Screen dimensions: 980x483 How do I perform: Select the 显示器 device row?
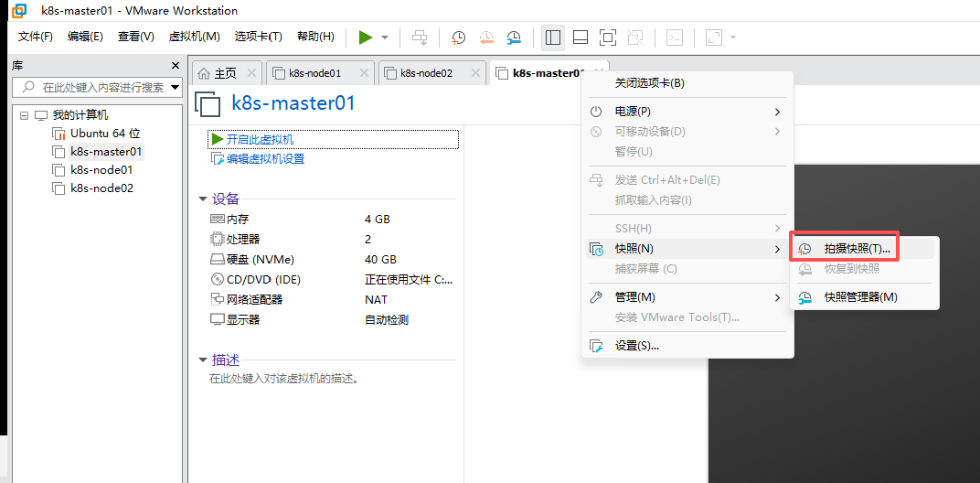tap(331, 319)
